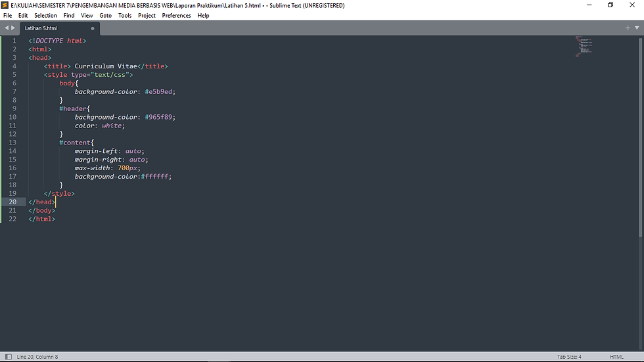
Task: Go to the next tab with right arrow
Action: 13,28
